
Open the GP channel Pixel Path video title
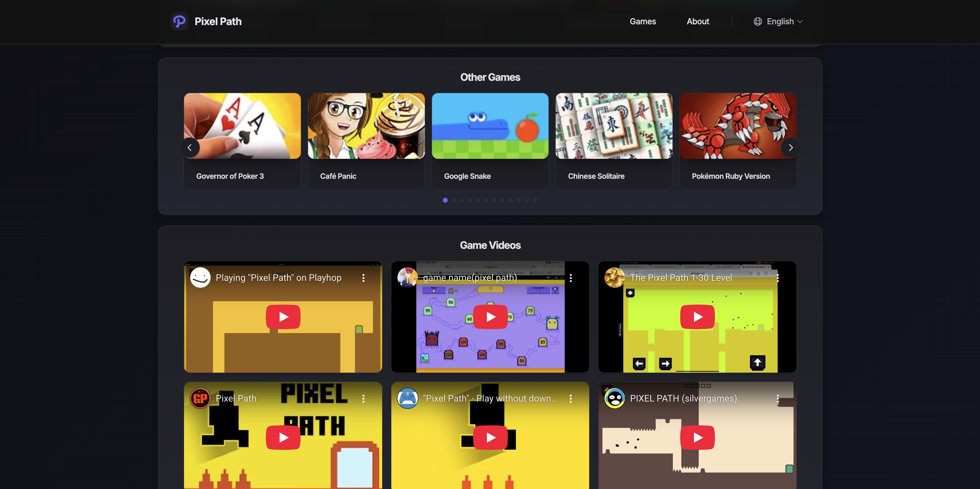click(236, 399)
